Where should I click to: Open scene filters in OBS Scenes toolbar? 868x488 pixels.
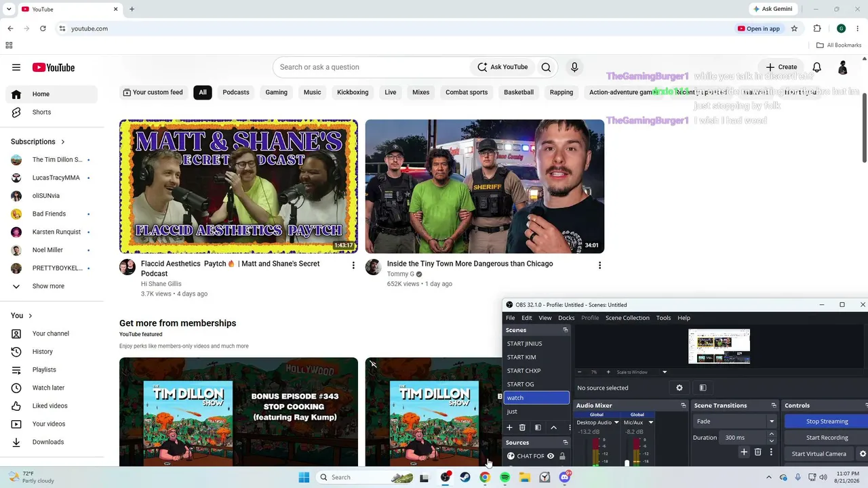(x=538, y=428)
